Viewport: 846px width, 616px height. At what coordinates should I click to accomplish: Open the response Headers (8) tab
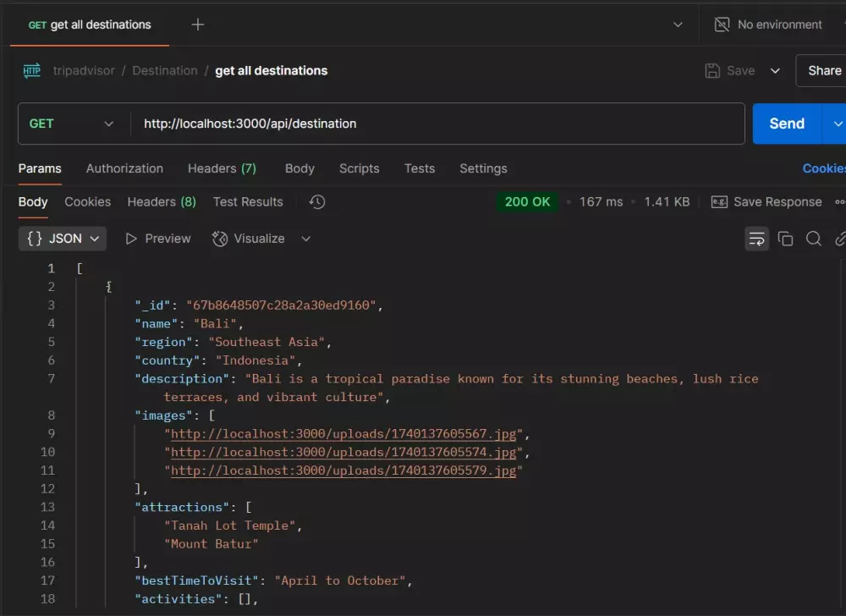pyautogui.click(x=162, y=202)
